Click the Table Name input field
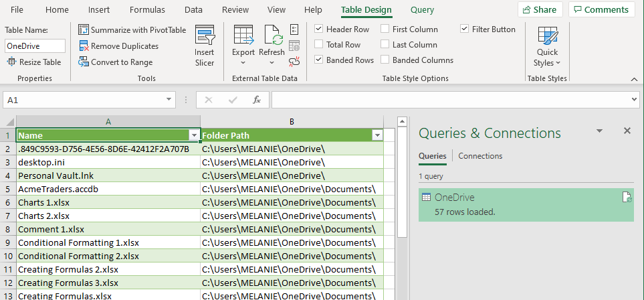 click(x=35, y=46)
